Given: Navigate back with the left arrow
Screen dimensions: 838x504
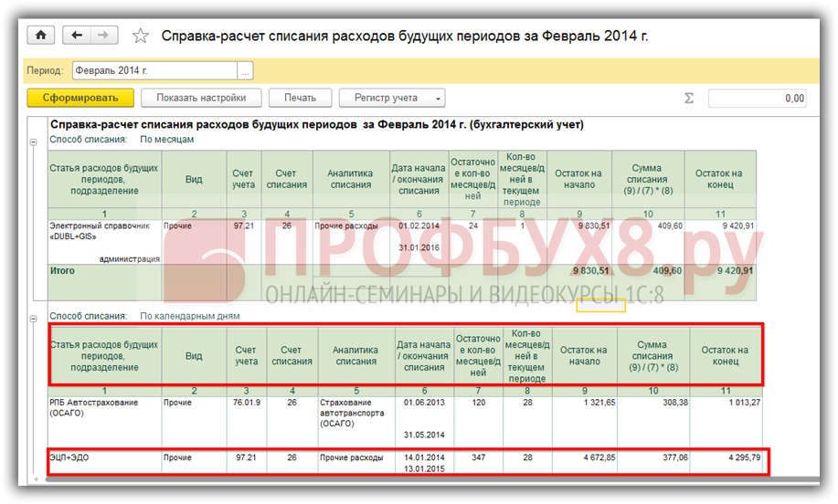Looking at the screenshot, I should (77, 36).
